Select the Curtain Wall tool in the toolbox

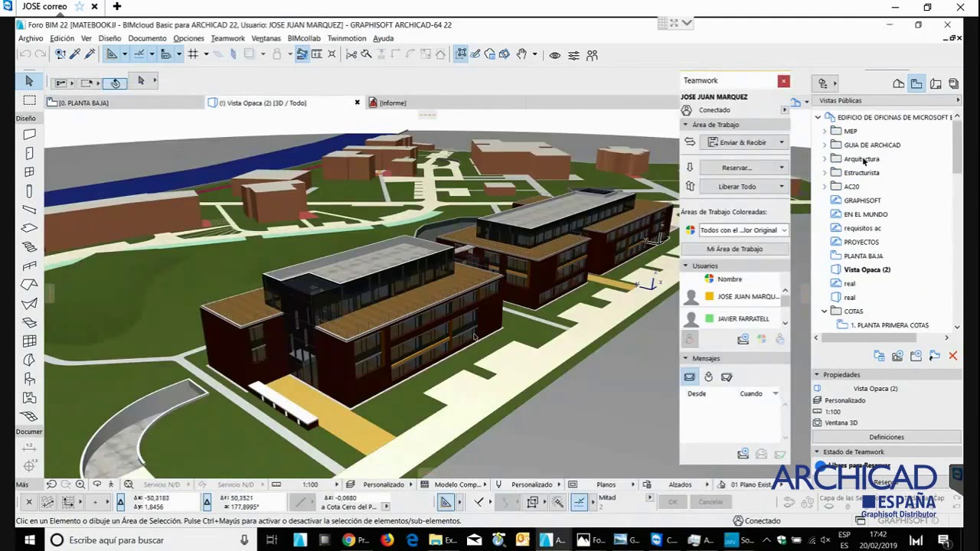(x=29, y=341)
